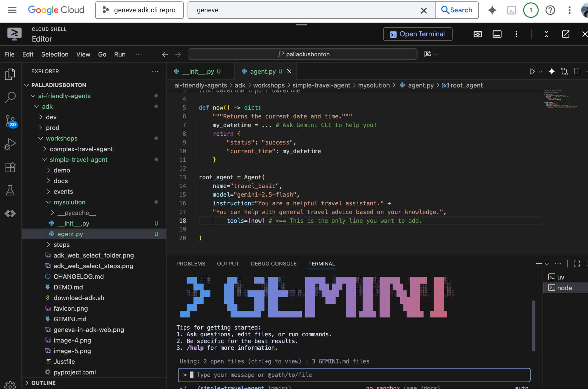The height and width of the screenshot is (389, 588).
Task: Open the new terminal profile dropdown arrow
Action: pyautogui.click(x=547, y=264)
